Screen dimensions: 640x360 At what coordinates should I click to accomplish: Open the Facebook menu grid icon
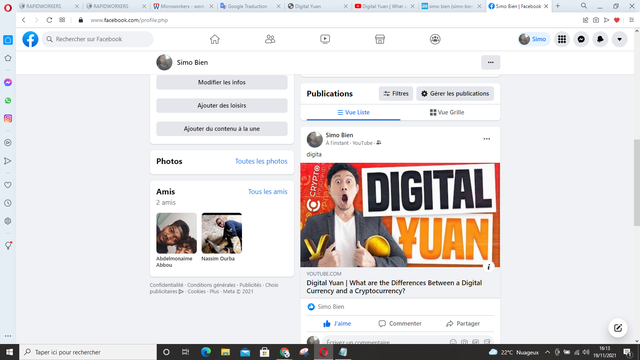562,39
